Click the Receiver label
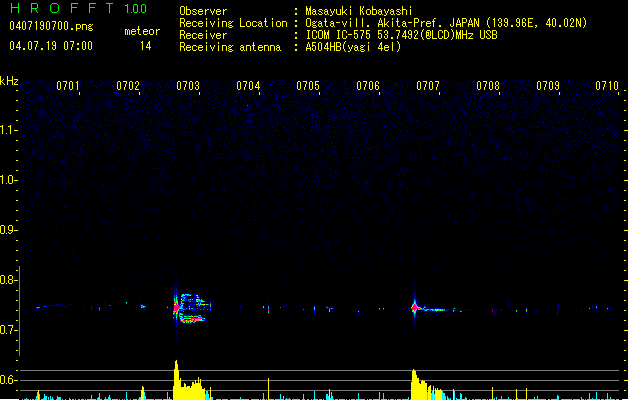629x400 pixels. pos(203,35)
